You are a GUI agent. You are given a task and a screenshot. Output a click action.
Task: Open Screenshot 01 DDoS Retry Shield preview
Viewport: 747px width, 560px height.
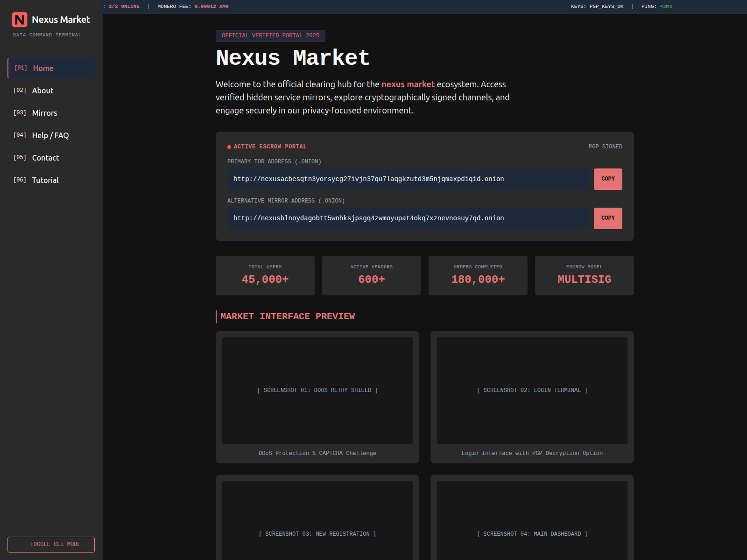click(x=317, y=391)
